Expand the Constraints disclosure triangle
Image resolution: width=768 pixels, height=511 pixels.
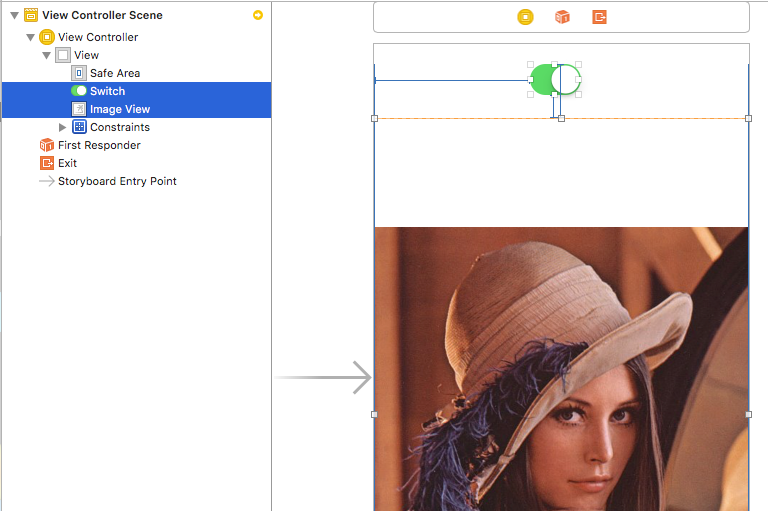(62, 127)
